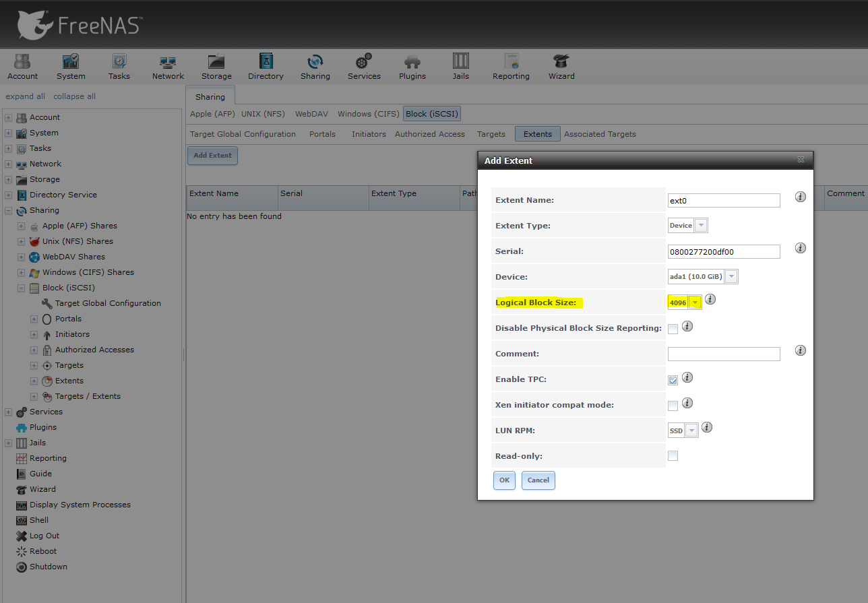Show help info for LUN RPM
Image resolution: width=868 pixels, height=603 pixels.
pos(707,427)
